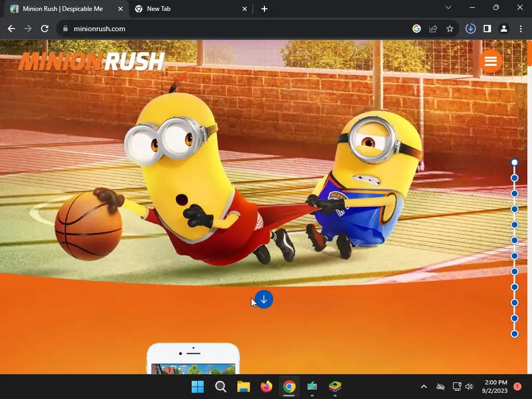Click the Google icon in address bar
This screenshot has width=532, height=399.
(x=417, y=29)
